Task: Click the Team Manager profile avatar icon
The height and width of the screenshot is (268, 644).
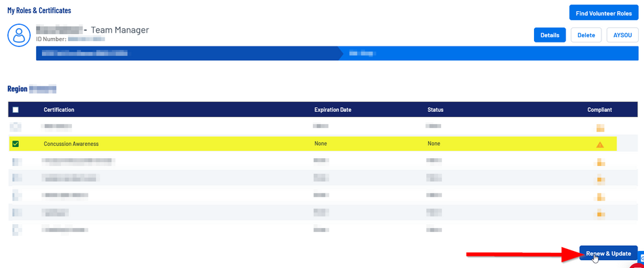Action: point(19,35)
